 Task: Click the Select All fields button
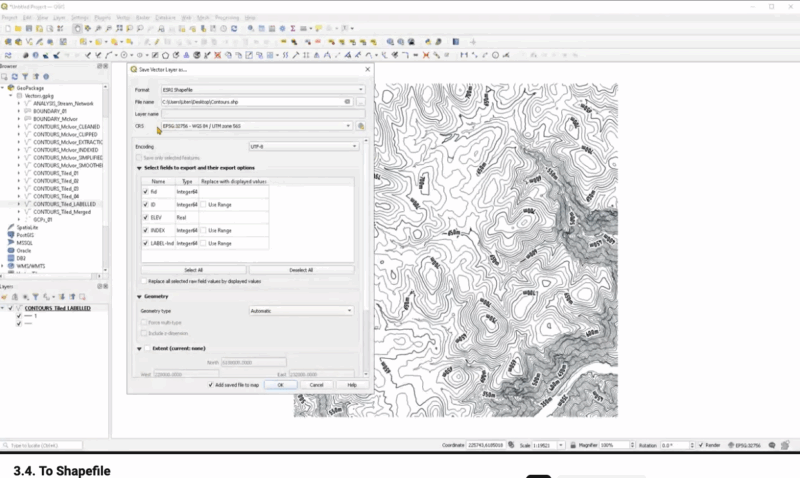(193, 270)
